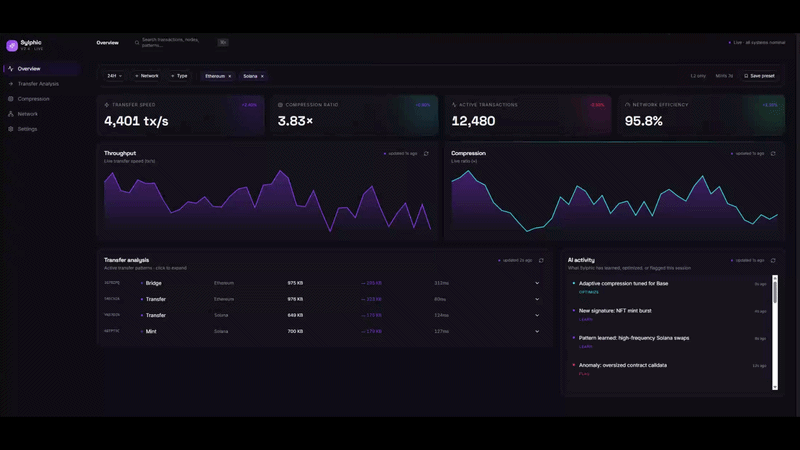
Task: Click the 312ms latency in Bridge row
Action: 441,283
